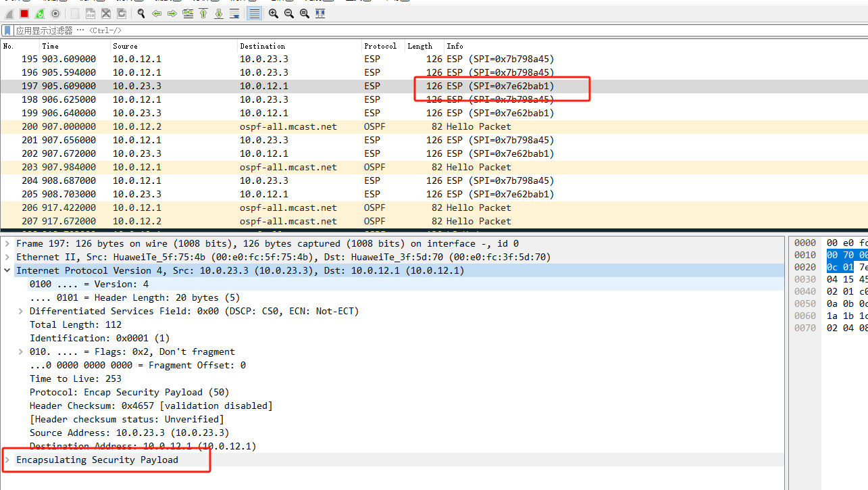Toggle auto-scroll during live capture
This screenshot has height=490, width=868.
coord(234,14)
